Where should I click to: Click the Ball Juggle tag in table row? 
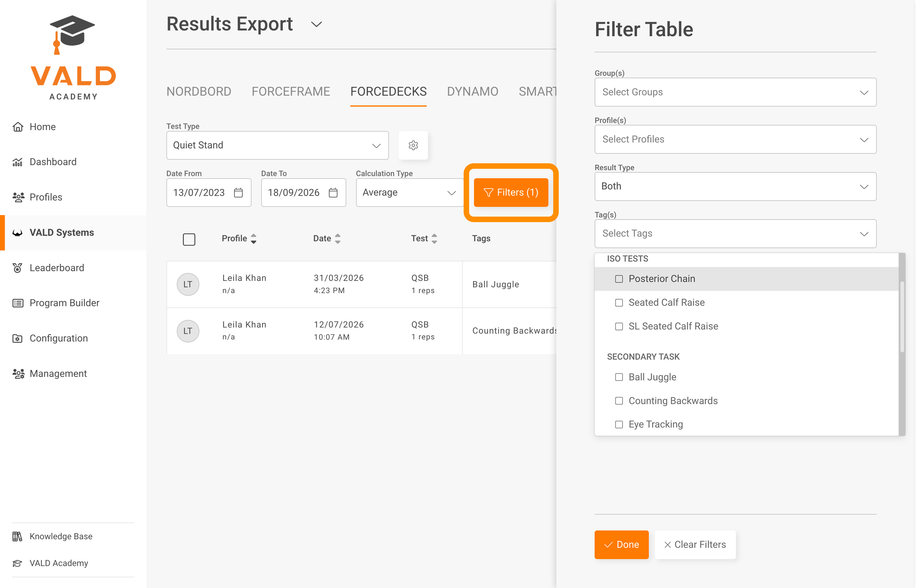(x=496, y=285)
